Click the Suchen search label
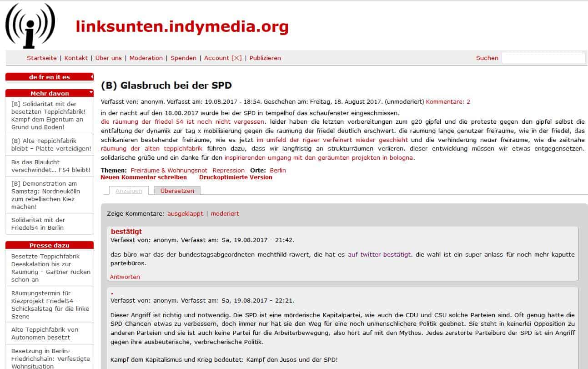The image size is (588, 369). (x=487, y=58)
